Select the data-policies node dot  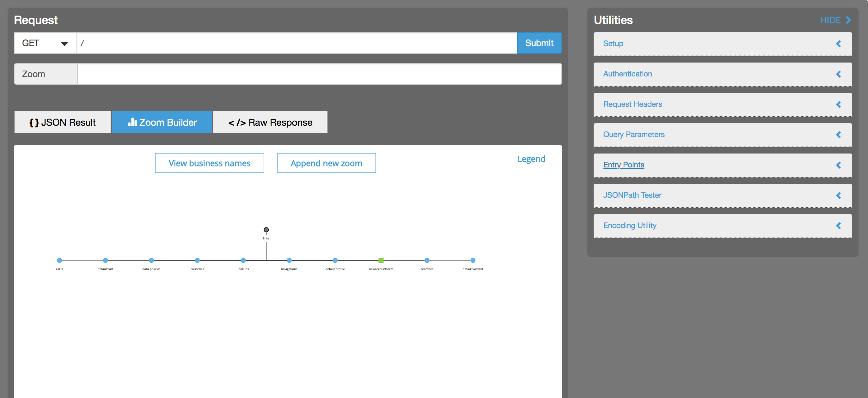tap(151, 260)
